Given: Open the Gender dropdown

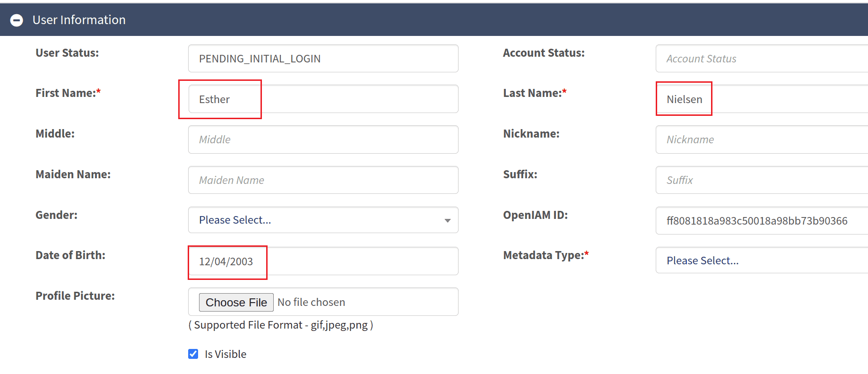Looking at the screenshot, I should [x=322, y=220].
